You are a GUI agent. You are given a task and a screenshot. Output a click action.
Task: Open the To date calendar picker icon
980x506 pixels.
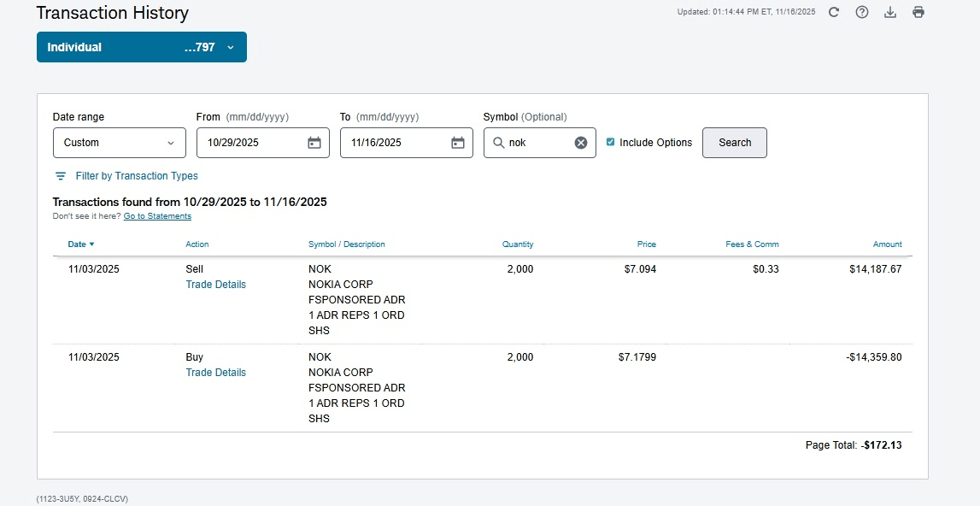pos(458,143)
